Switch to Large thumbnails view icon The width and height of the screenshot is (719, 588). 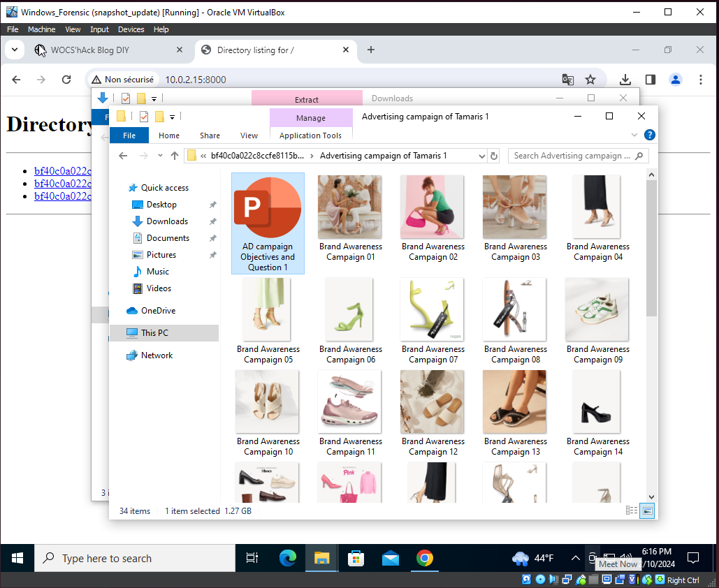(647, 510)
